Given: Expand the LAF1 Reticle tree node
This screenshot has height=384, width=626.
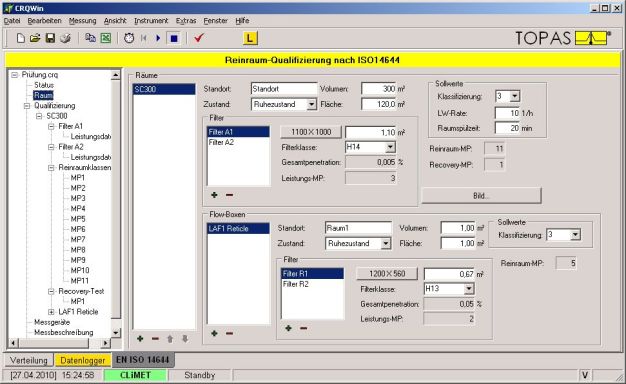Looking at the screenshot, I should (51, 312).
